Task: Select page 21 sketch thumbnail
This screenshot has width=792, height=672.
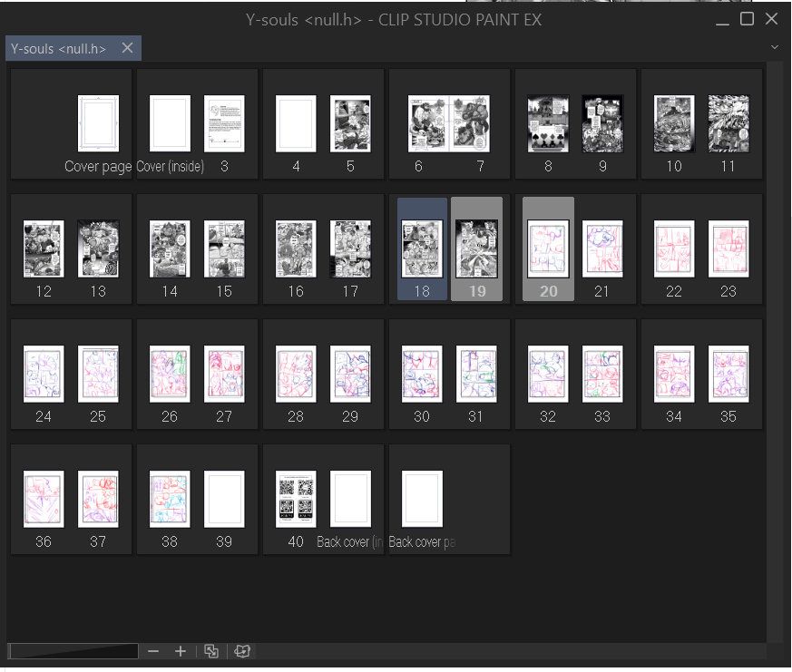Action: pyautogui.click(x=602, y=248)
